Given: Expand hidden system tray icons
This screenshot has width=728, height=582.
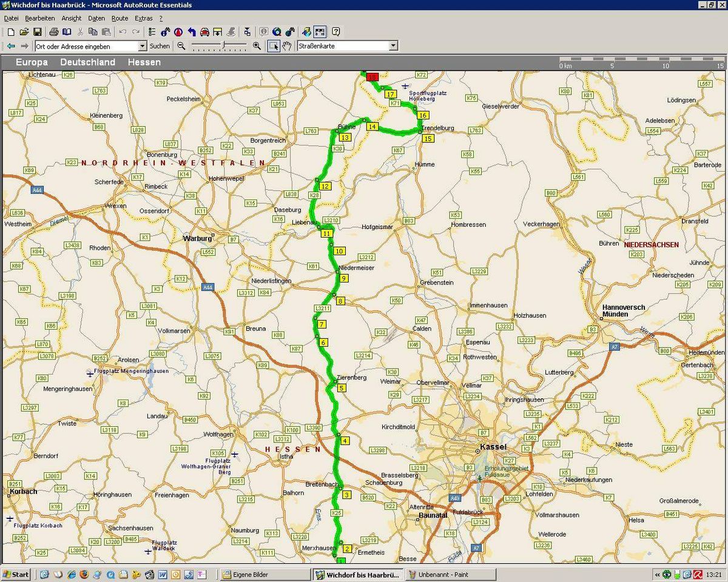Looking at the screenshot, I should 658,574.
